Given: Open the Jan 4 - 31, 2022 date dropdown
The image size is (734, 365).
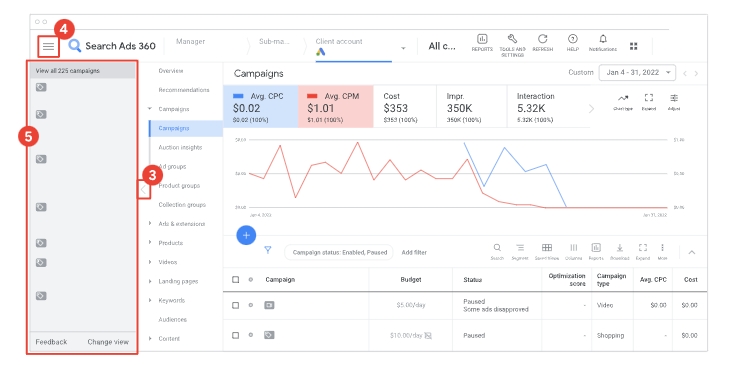Looking at the screenshot, I should coord(637,73).
